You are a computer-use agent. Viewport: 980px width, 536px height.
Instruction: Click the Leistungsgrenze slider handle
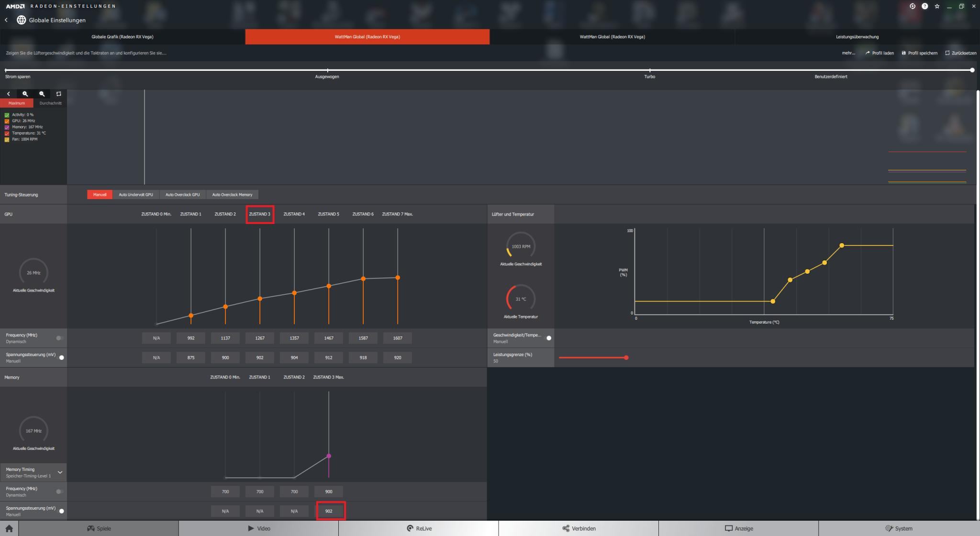pyautogui.click(x=626, y=357)
